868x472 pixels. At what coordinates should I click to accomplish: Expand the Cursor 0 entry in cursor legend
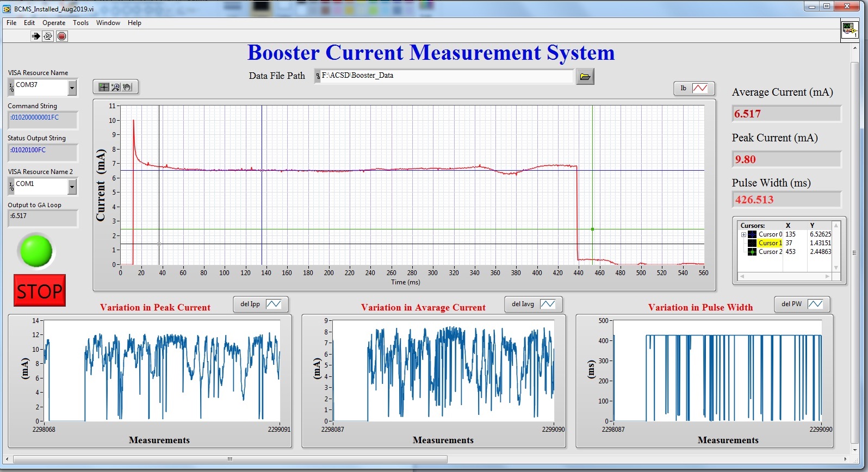743,234
